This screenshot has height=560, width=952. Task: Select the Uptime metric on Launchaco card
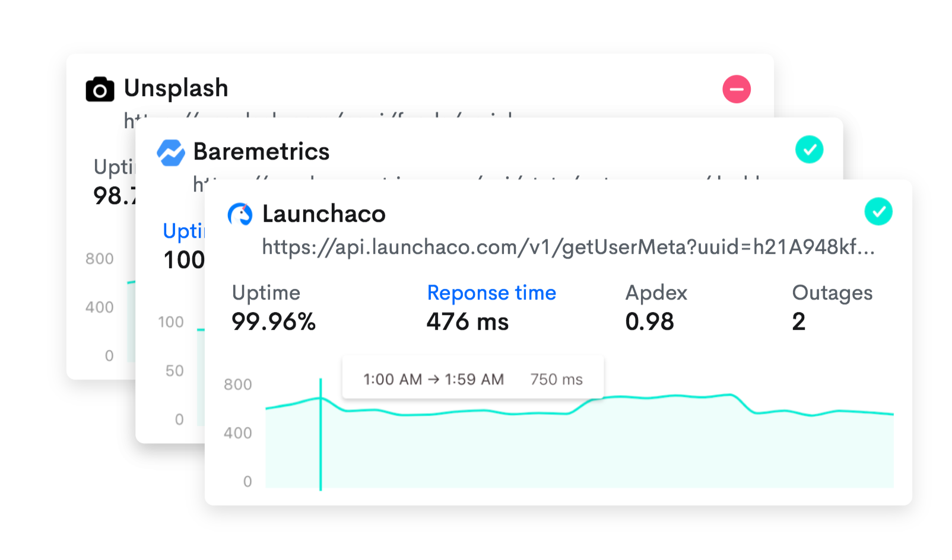pyautogui.click(x=266, y=292)
